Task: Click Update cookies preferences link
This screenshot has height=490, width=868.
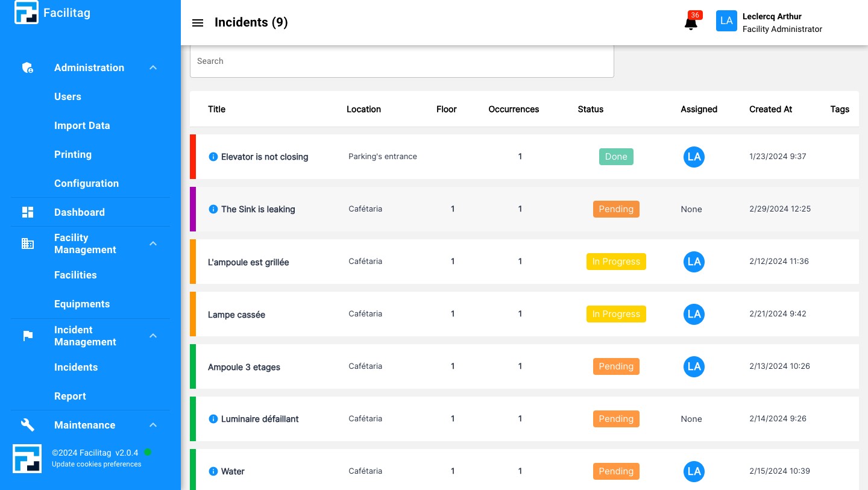Action: [96, 464]
